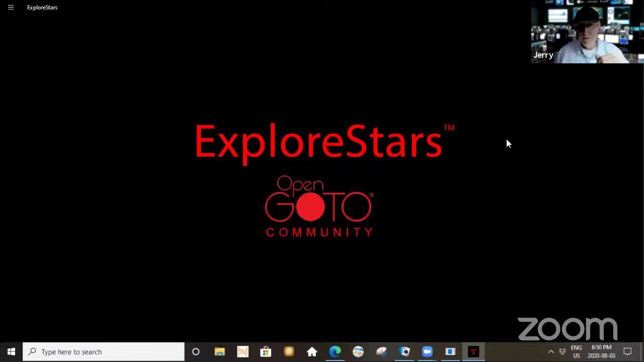644x362 pixels.
Task: Launch Microsoft Store from the taskbar
Action: tap(266, 352)
